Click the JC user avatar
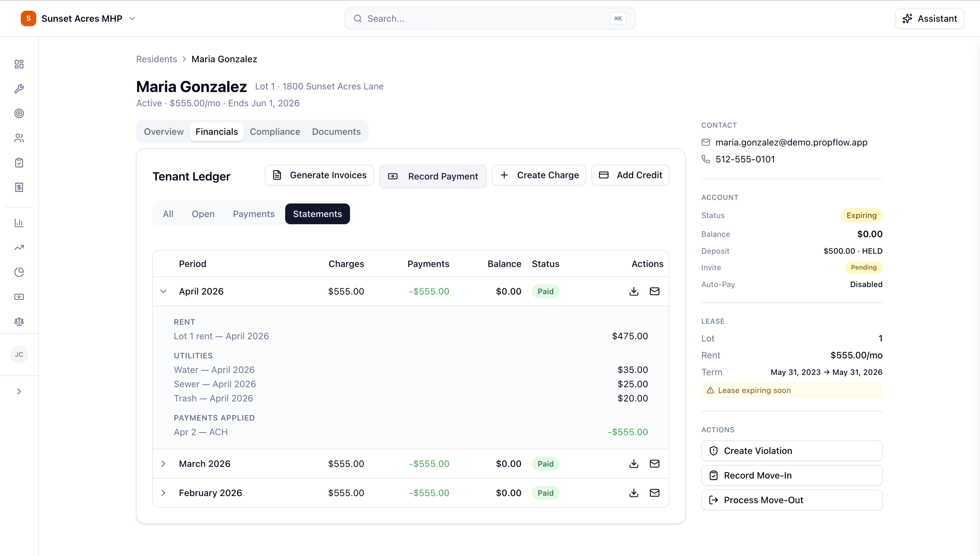 [19, 354]
